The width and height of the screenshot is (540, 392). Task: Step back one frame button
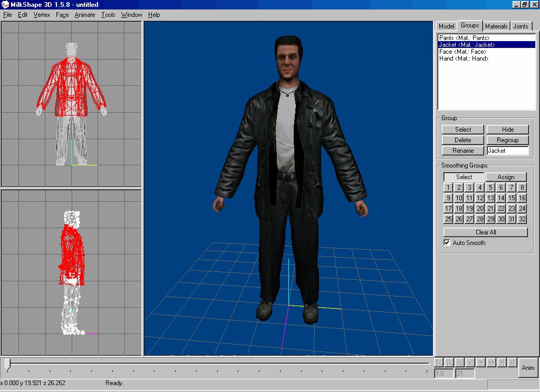[x=470, y=362]
